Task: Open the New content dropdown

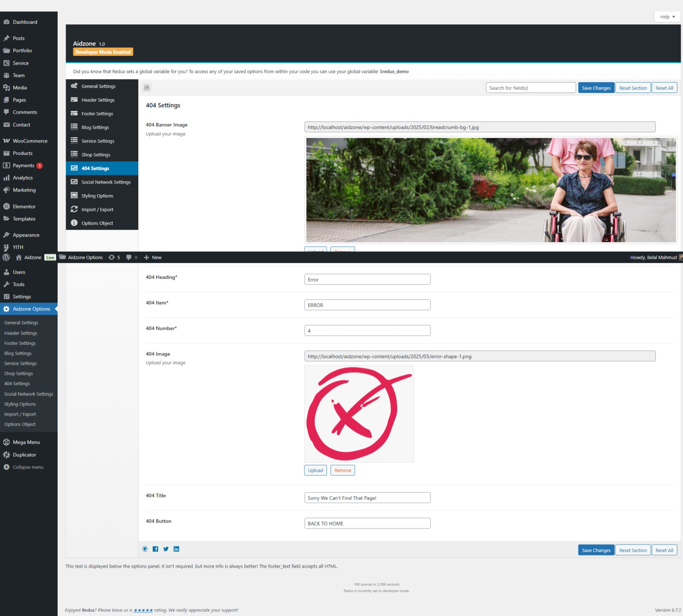Action: tap(153, 258)
